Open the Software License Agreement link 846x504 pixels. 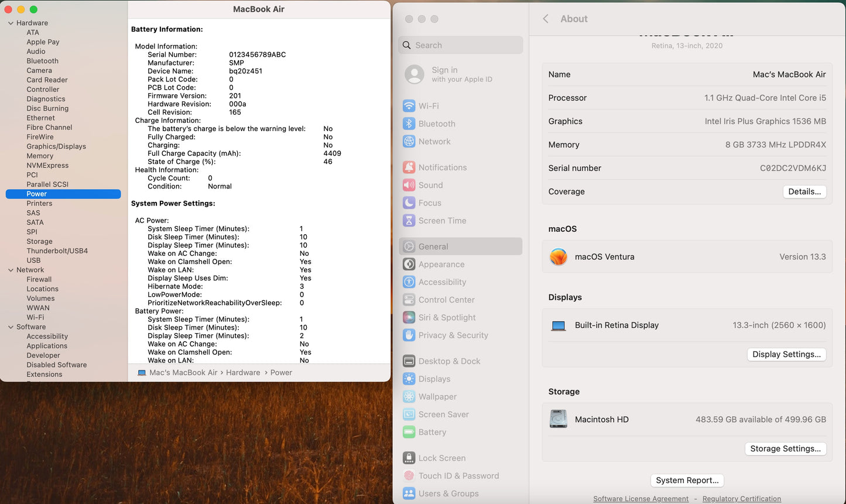[x=641, y=499]
